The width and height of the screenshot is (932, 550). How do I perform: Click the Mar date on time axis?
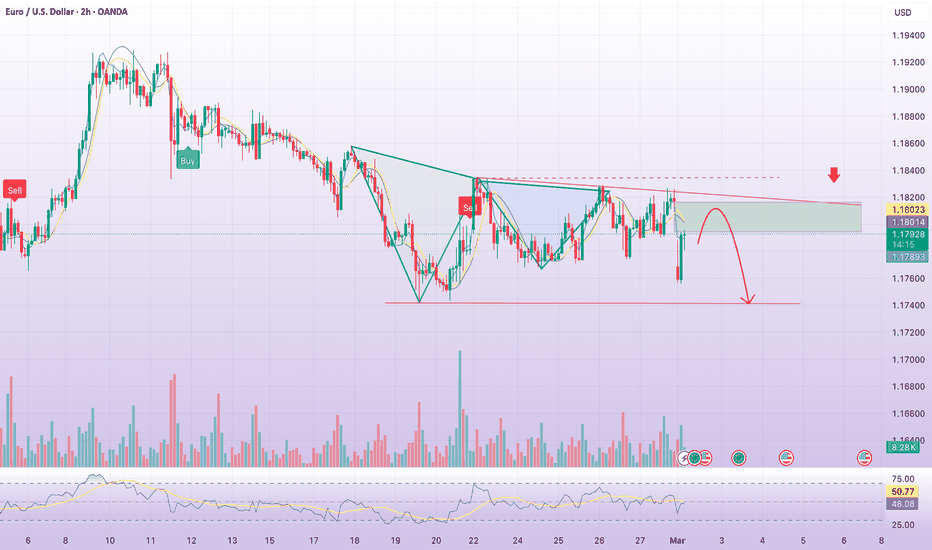pyautogui.click(x=678, y=539)
